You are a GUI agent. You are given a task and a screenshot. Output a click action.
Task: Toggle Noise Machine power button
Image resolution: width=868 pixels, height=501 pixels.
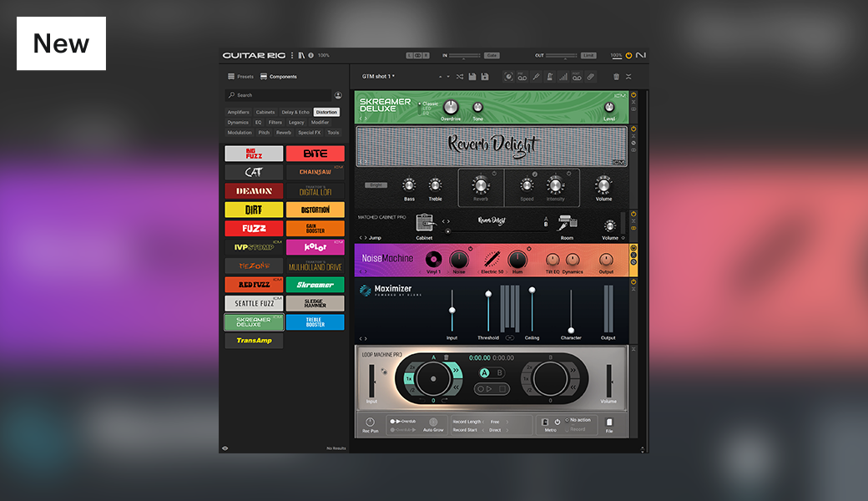click(x=633, y=248)
